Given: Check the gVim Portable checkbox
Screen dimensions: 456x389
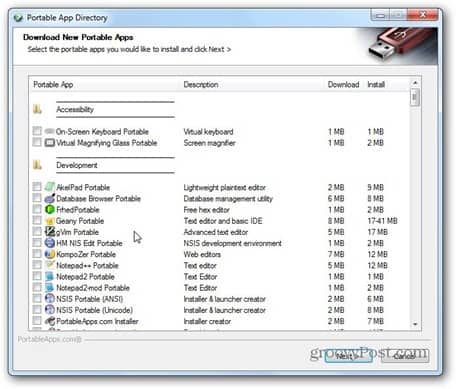Looking at the screenshot, I should (x=37, y=232).
